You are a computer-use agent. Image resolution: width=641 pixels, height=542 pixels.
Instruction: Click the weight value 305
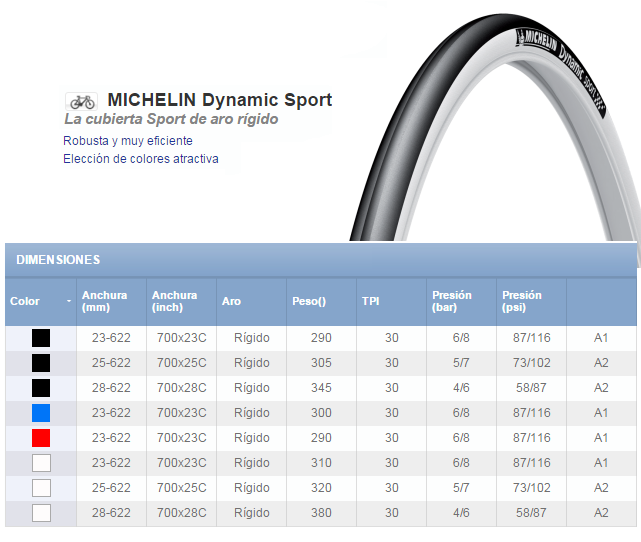(321, 363)
